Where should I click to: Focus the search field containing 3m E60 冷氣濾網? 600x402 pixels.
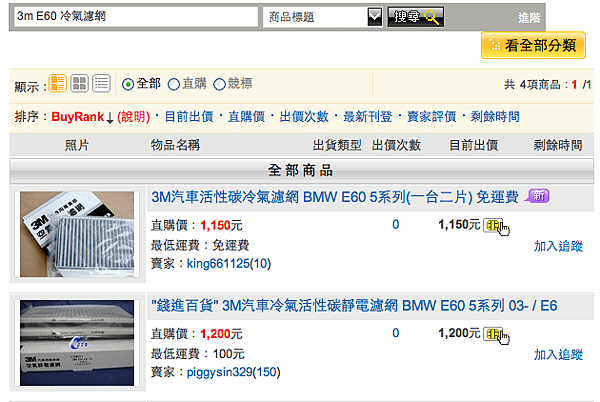click(x=136, y=17)
